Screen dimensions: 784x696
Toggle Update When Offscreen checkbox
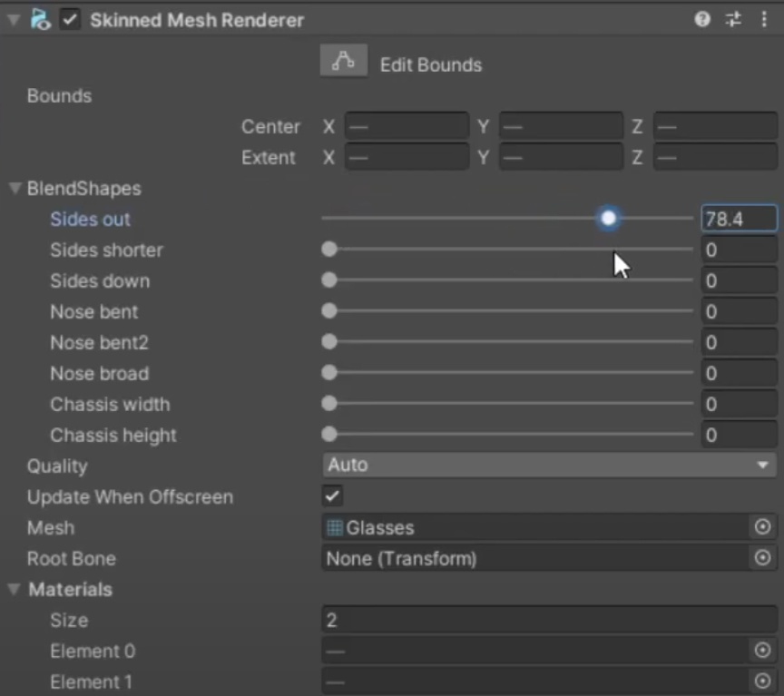coord(333,496)
